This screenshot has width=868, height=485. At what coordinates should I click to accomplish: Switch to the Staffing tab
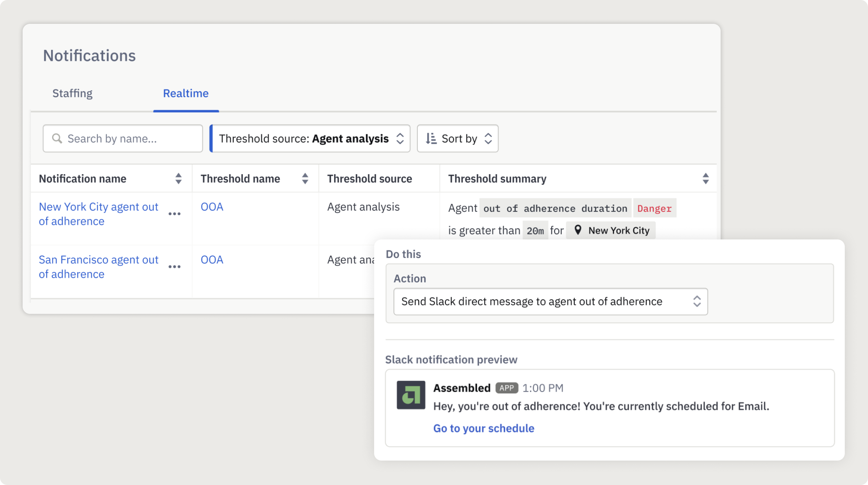(72, 93)
